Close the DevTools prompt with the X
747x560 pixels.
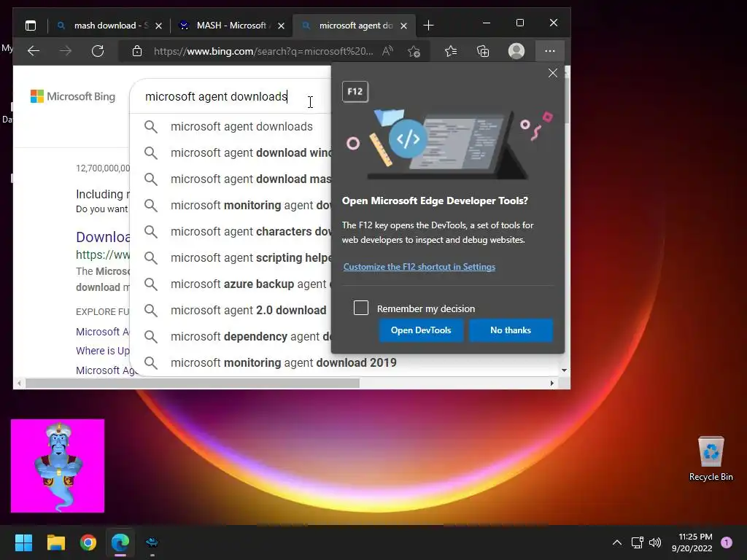553,73
